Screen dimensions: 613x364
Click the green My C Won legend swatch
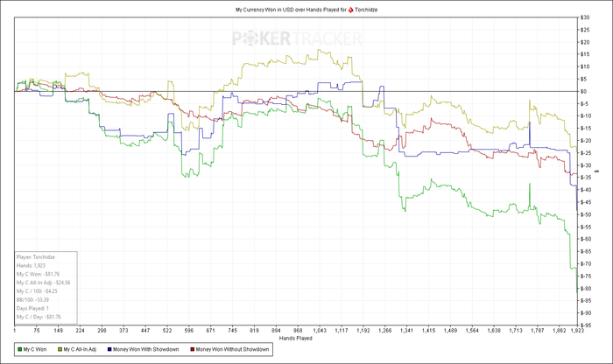click(x=20, y=349)
